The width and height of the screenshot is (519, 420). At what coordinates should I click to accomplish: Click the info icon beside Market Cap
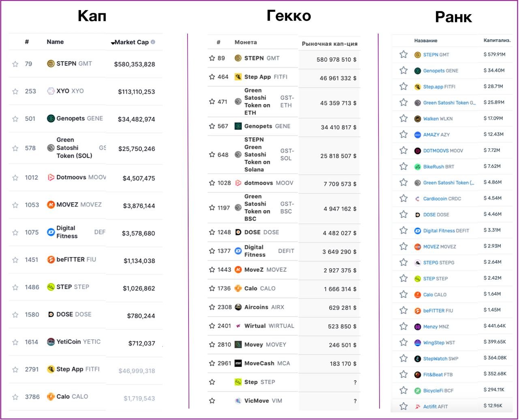coord(153,42)
